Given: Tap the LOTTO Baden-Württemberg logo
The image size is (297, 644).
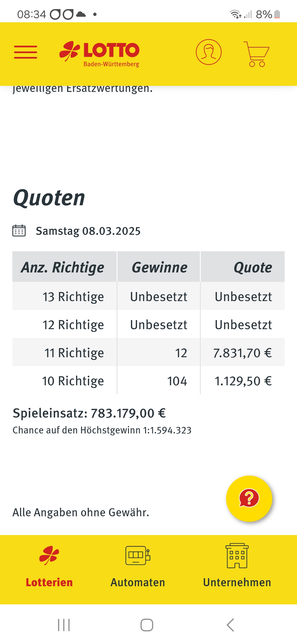Looking at the screenshot, I should [x=99, y=54].
